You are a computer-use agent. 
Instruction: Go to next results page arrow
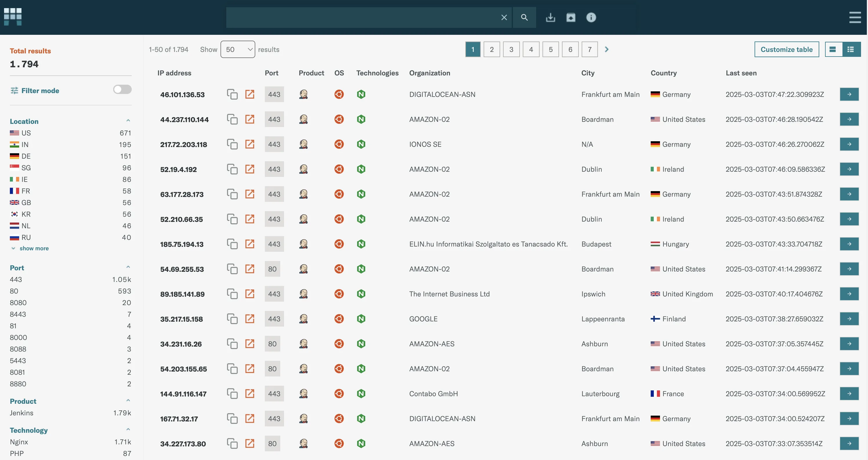coord(607,50)
